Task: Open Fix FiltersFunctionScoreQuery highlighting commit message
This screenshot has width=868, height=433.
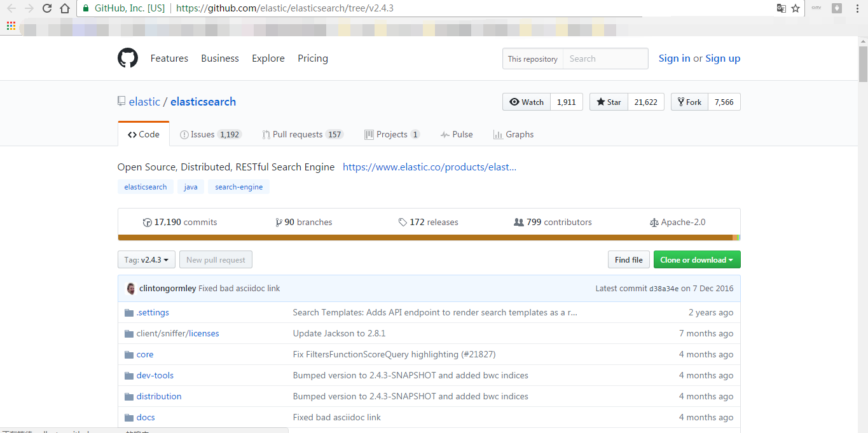Action: click(x=394, y=355)
